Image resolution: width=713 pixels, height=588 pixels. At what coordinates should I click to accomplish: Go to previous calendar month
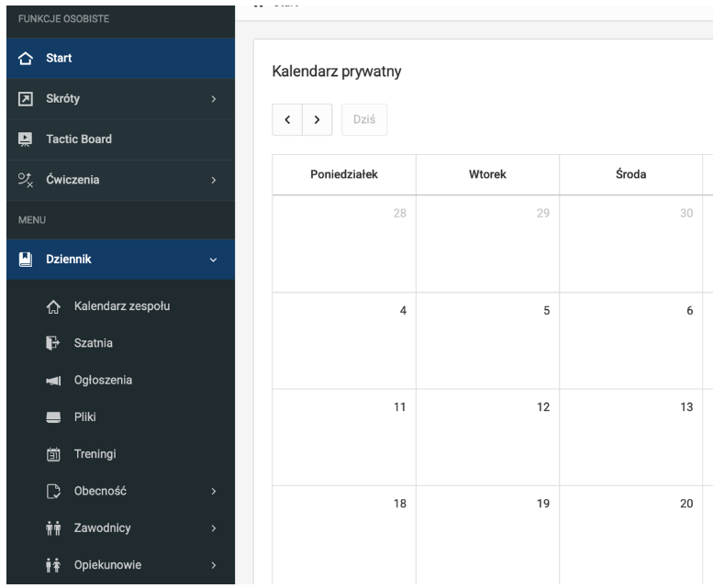tap(287, 119)
